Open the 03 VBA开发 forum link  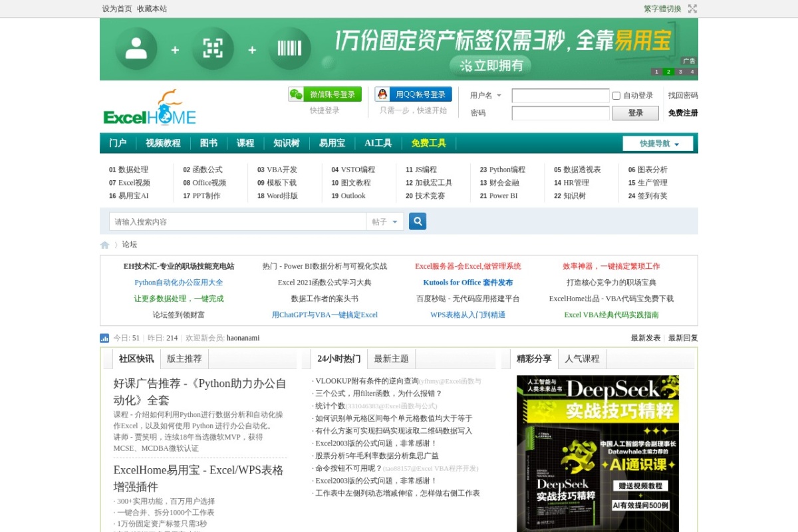pyautogui.click(x=277, y=170)
